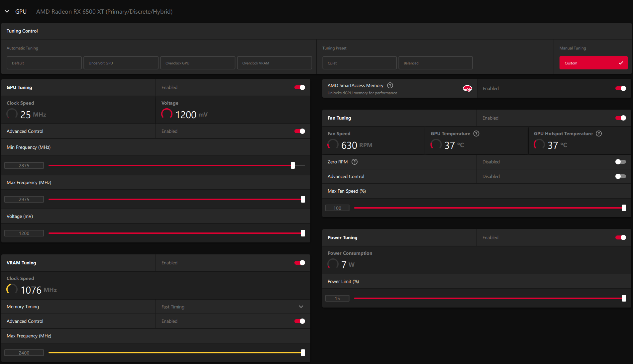Select Overclock GPU option
The height and width of the screenshot is (364, 633).
point(198,63)
